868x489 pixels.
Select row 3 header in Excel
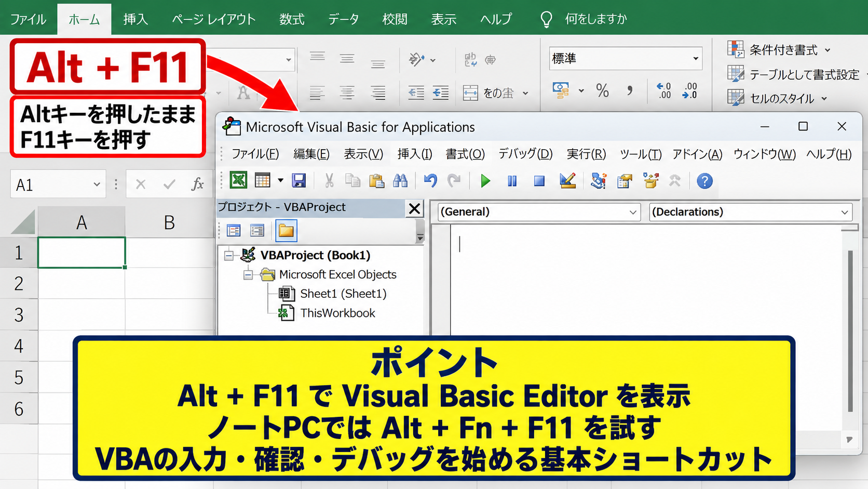[19, 314]
